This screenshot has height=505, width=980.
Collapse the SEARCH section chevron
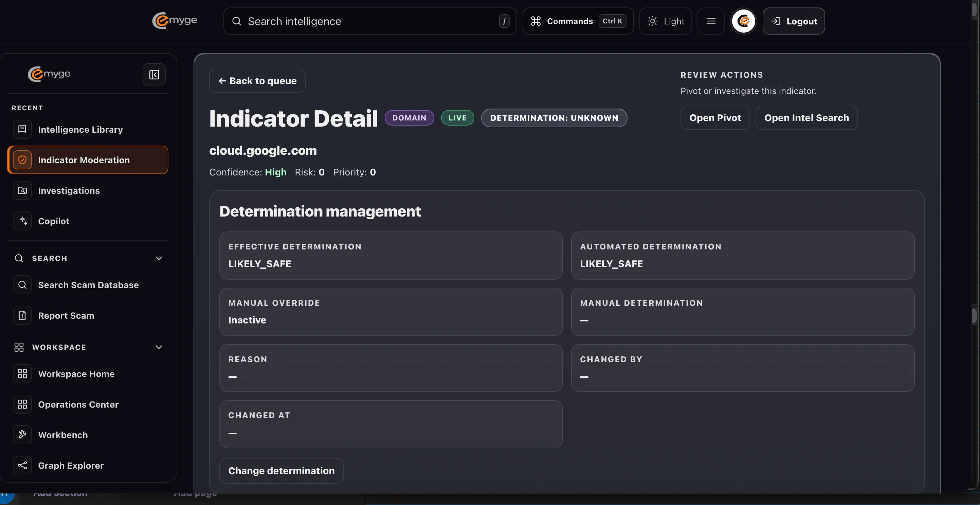(159, 258)
